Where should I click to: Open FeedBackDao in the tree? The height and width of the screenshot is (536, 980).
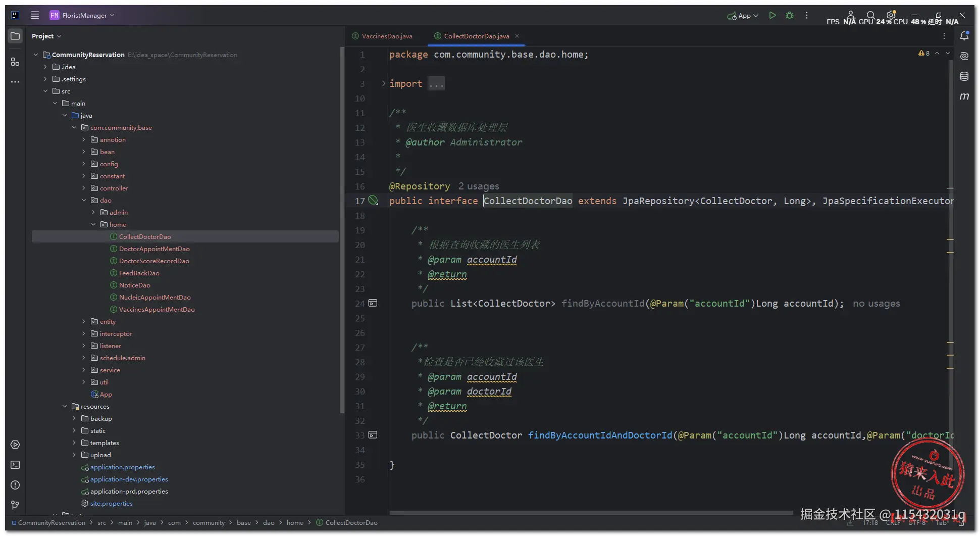pos(139,273)
